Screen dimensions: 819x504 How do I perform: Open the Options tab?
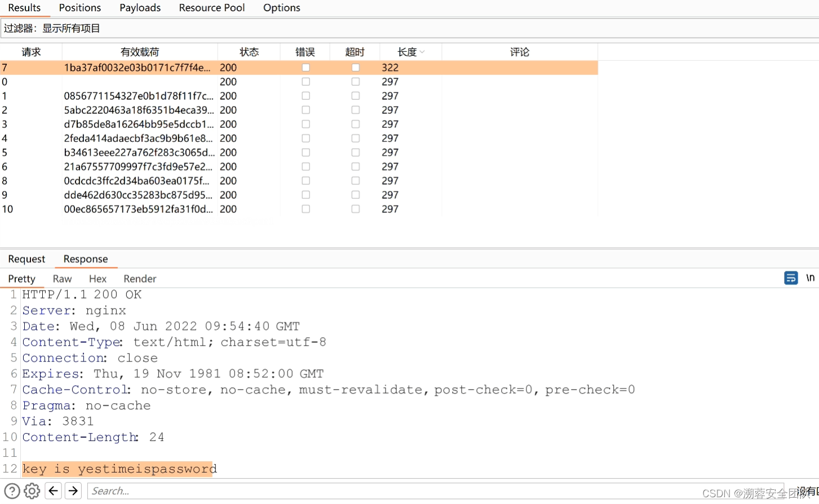point(282,8)
